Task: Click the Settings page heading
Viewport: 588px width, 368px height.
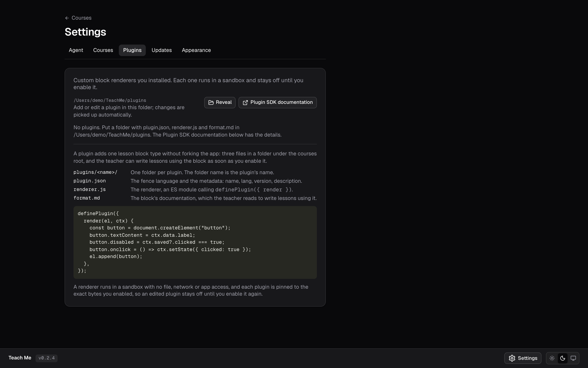Action: 85,32
